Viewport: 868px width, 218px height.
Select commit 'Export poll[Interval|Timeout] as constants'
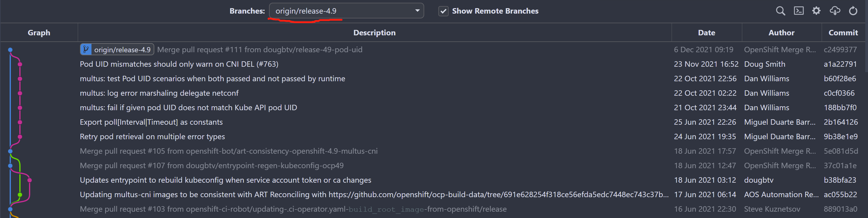click(x=151, y=122)
